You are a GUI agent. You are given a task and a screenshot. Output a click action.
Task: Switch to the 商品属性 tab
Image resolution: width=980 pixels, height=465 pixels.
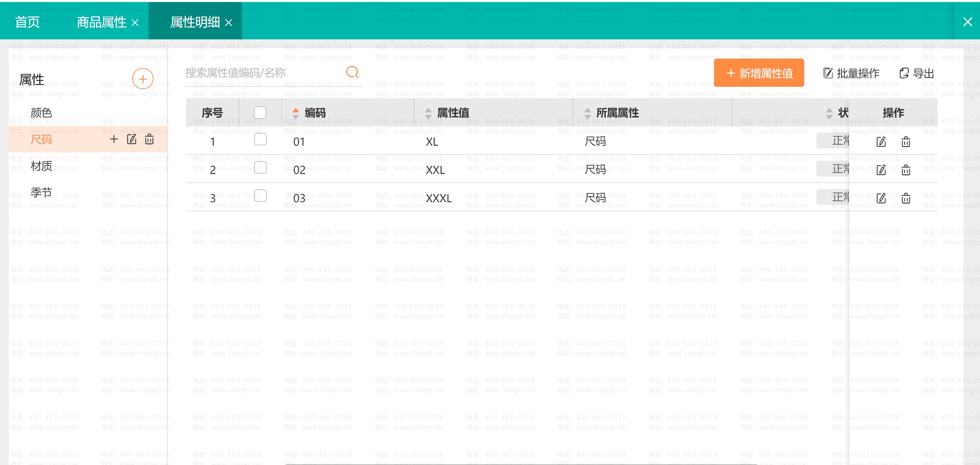(x=101, y=22)
